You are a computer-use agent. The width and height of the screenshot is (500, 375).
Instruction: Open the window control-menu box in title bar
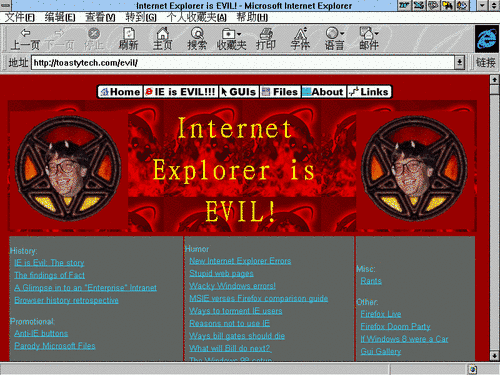[6, 5]
